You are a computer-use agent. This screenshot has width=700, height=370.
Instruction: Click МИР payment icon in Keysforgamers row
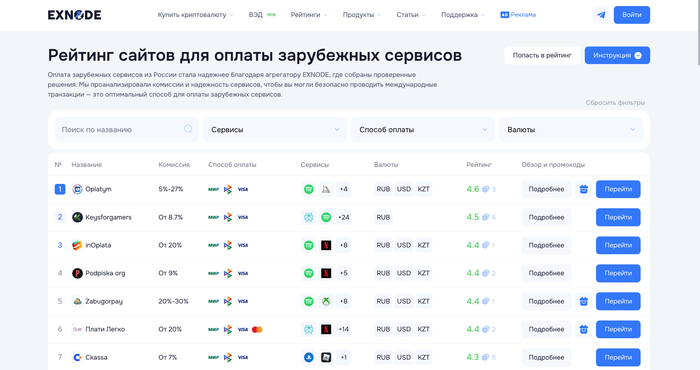click(x=213, y=217)
